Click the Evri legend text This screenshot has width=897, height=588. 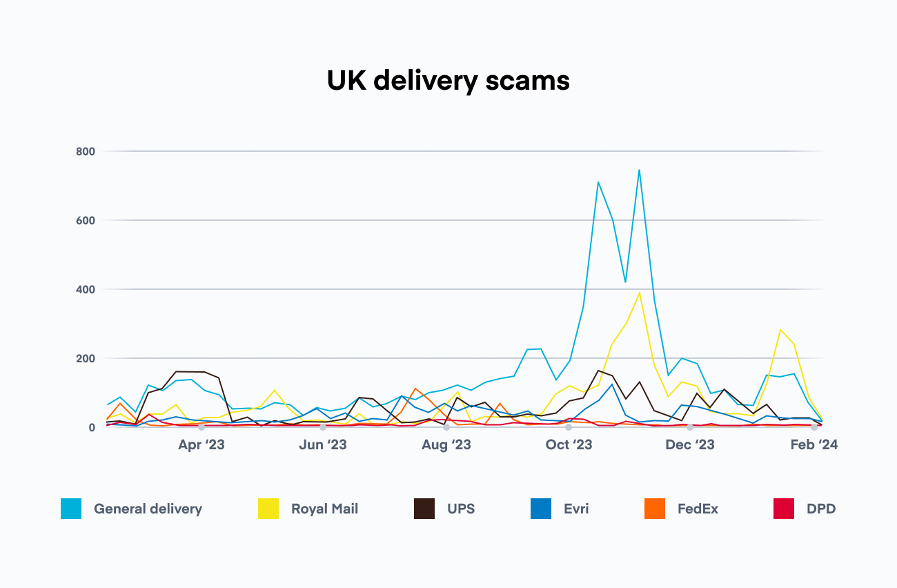click(x=576, y=509)
